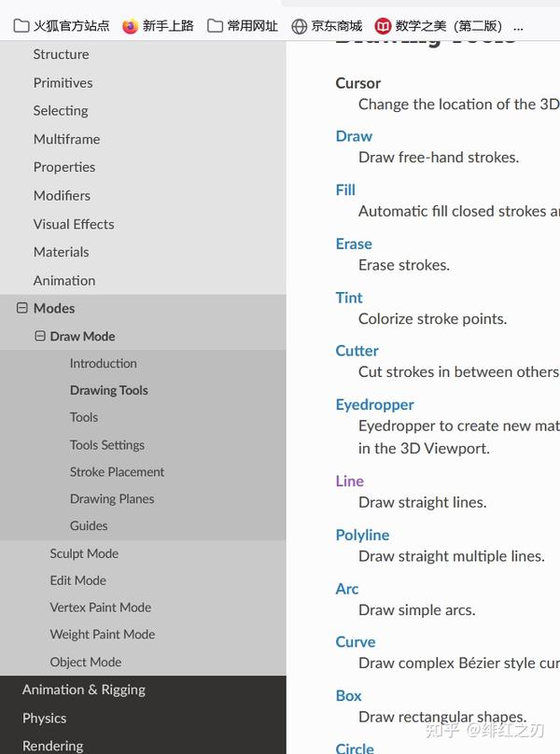Click the Firefox icon beside 新手上路 bookmark
Screen dimensions: 560x754
coord(131,26)
